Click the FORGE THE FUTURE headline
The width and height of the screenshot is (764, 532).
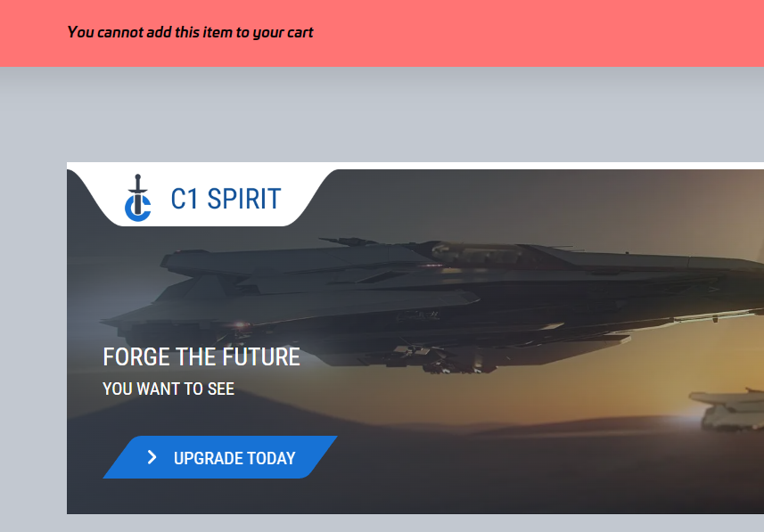(x=201, y=356)
